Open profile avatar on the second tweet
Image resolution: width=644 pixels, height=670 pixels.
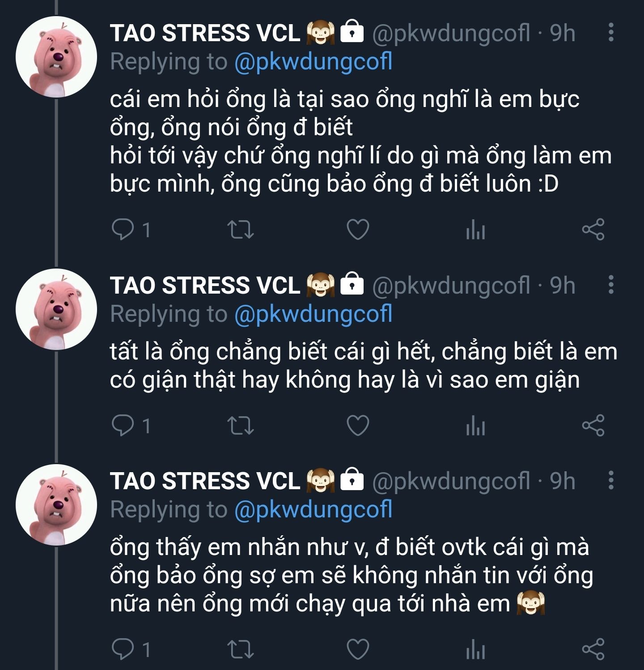(x=56, y=309)
